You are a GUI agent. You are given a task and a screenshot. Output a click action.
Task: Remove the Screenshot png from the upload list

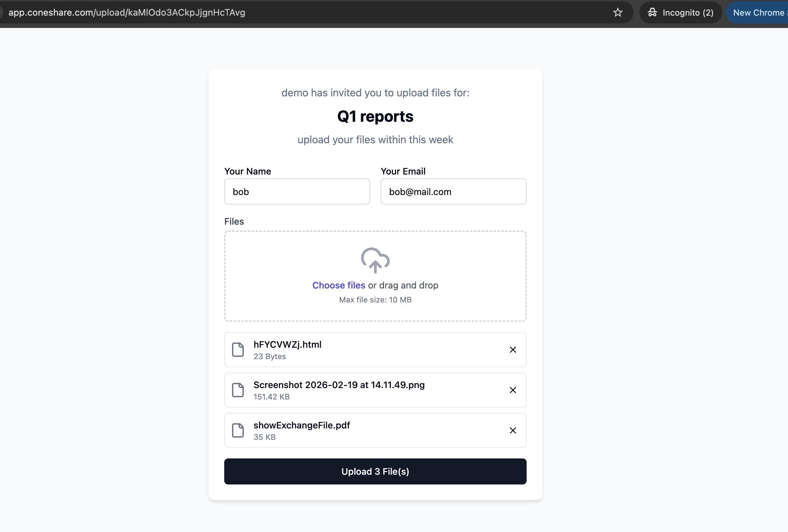[513, 390]
